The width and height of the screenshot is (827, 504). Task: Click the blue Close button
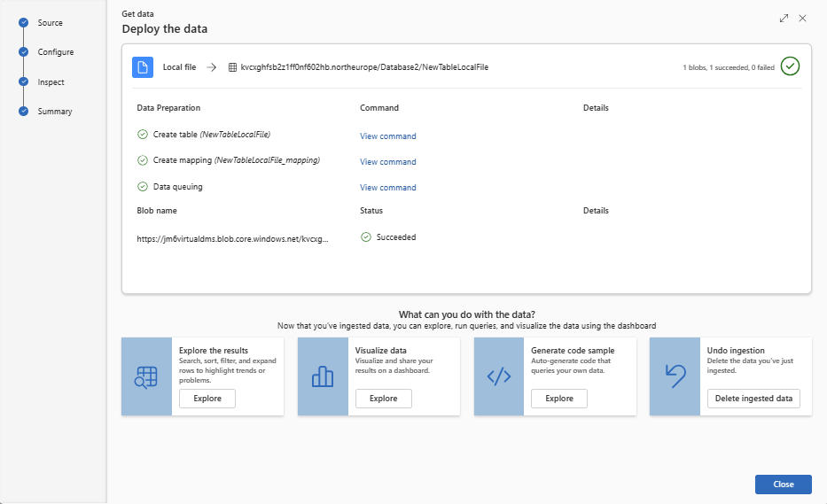tap(783, 485)
